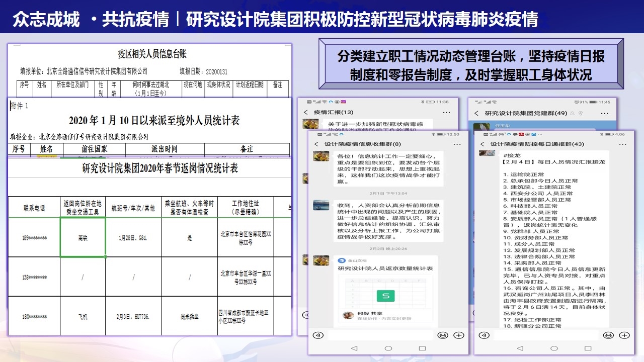This screenshot has width=644, height=362.
Task: Click the slide title 众志成城 ·共抗疫情
Action: pyautogui.click(x=91, y=19)
